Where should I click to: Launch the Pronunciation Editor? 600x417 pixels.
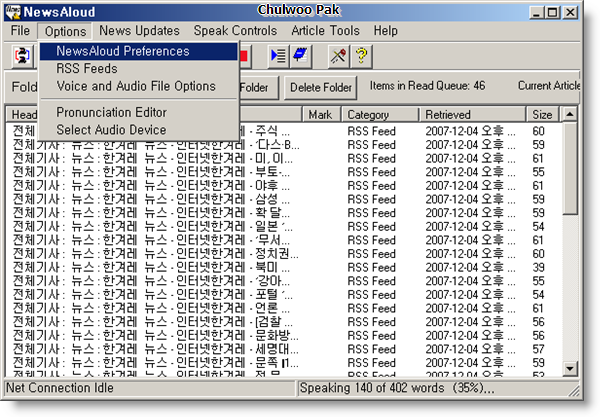point(139,112)
